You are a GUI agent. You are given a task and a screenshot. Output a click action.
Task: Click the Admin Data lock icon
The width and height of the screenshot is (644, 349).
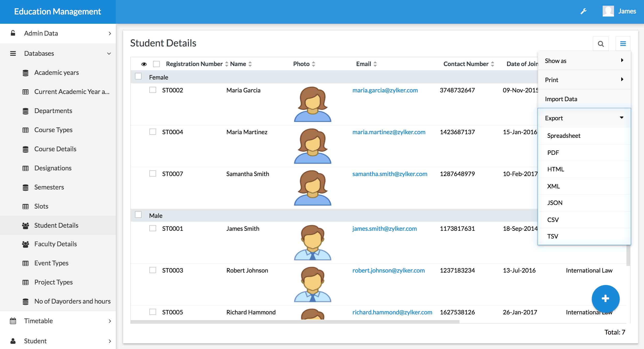[13, 33]
